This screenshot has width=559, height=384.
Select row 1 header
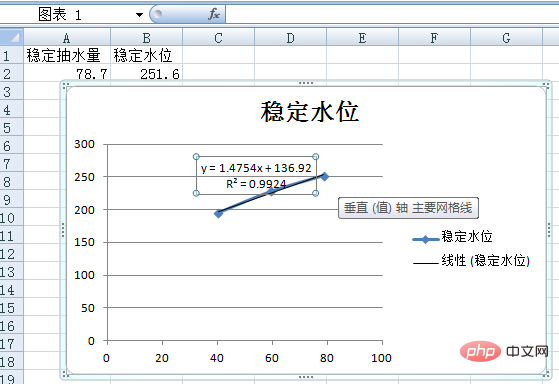(11, 55)
